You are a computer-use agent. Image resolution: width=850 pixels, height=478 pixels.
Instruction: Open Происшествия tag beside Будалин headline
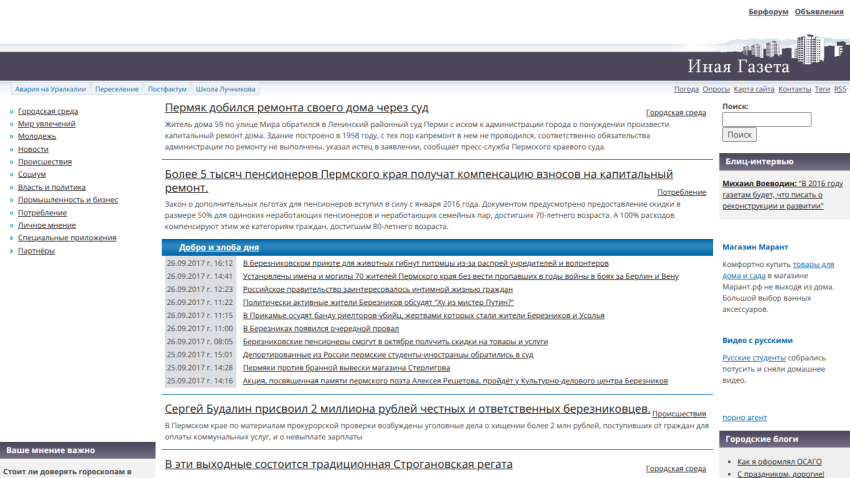click(x=679, y=414)
